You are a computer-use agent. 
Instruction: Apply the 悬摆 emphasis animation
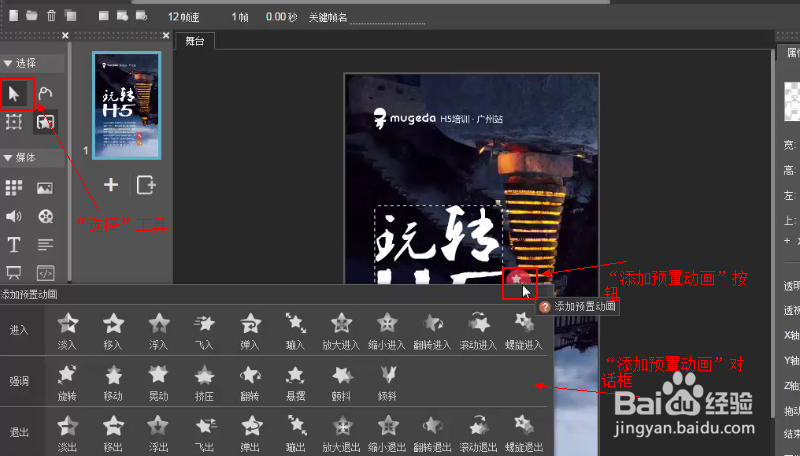click(x=295, y=383)
